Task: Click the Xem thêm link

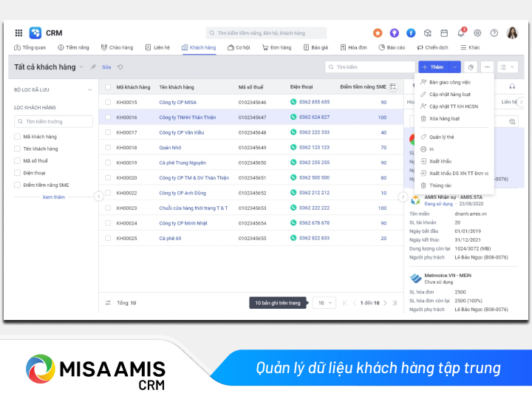Action: tap(54, 197)
